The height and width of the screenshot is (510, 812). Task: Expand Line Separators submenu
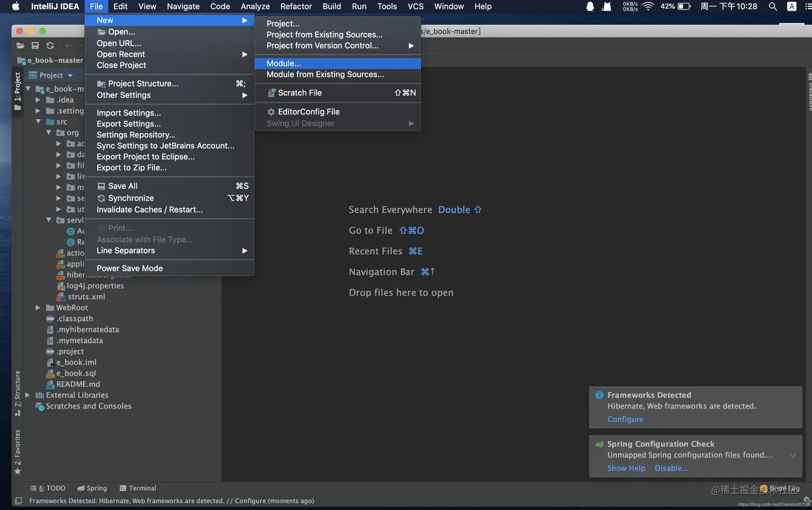tap(170, 251)
